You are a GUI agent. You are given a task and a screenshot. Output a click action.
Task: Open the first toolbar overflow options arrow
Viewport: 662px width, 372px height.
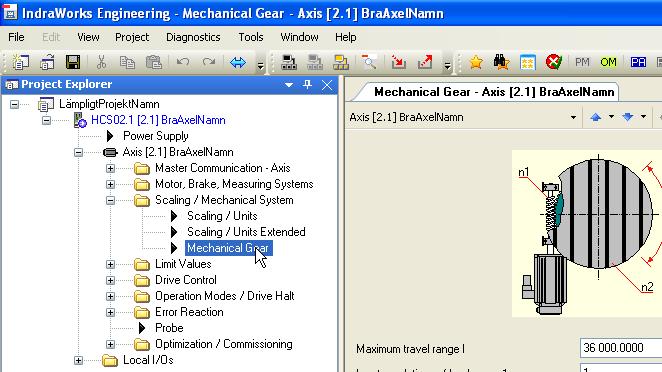click(260, 66)
